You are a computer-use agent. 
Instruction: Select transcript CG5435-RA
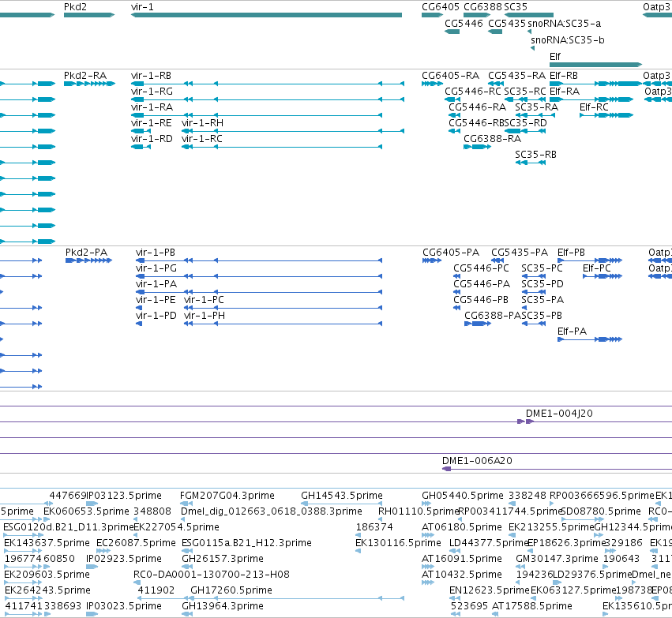pyautogui.click(x=517, y=76)
